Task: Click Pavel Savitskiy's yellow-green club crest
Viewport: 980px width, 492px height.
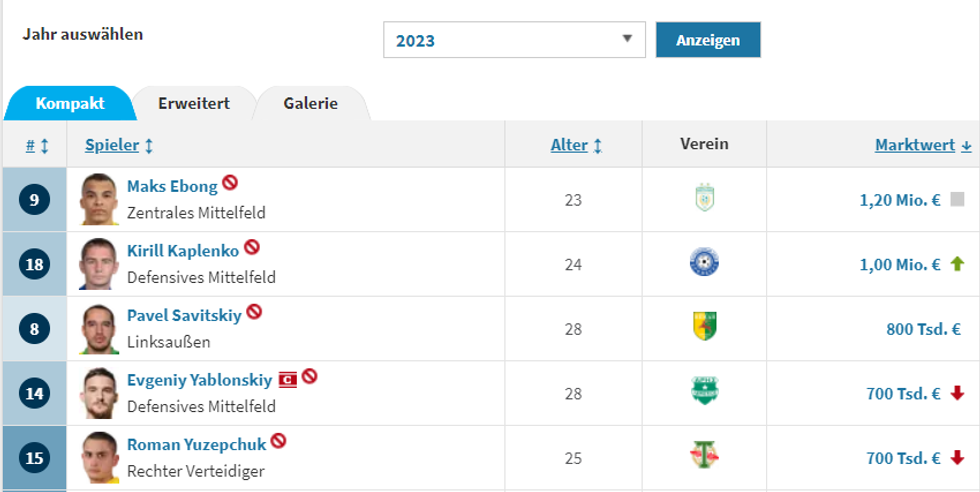Action: (x=704, y=327)
